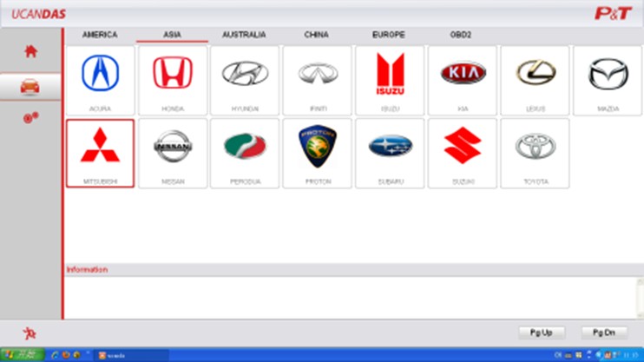Go to the Home screen icon
The height and width of the screenshot is (362, 644).
30,52
